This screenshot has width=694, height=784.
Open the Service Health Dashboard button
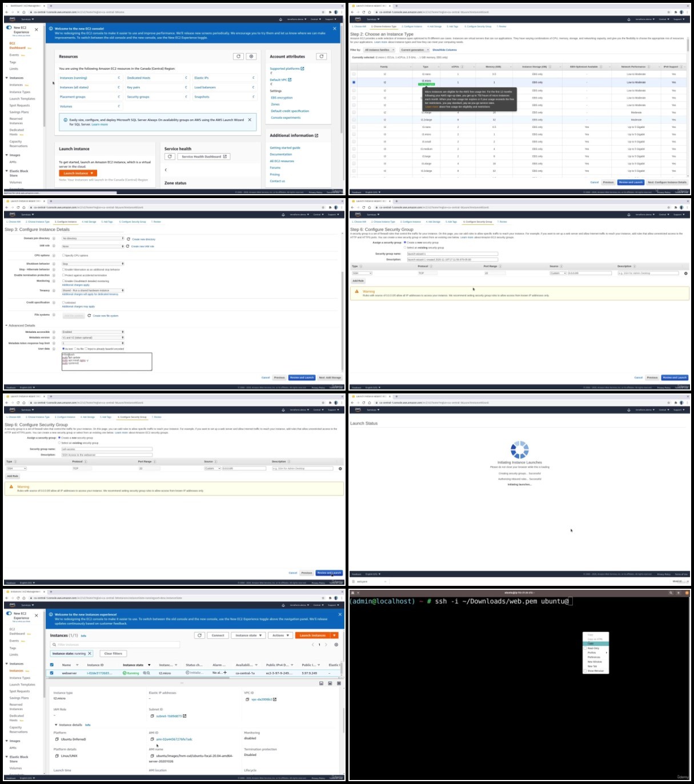point(204,156)
